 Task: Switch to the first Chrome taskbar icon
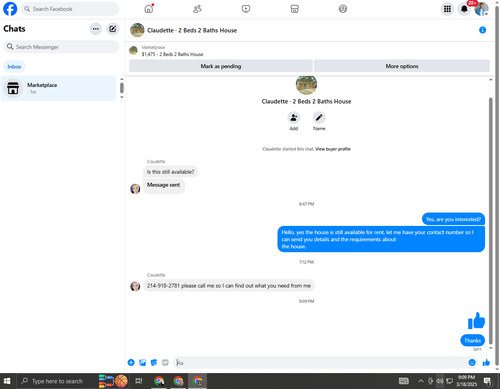point(159,381)
